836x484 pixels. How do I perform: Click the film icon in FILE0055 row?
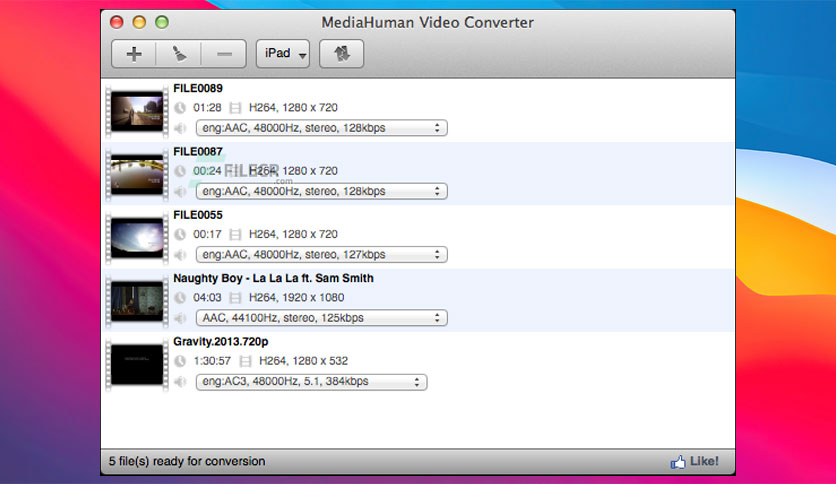pyautogui.click(x=235, y=235)
